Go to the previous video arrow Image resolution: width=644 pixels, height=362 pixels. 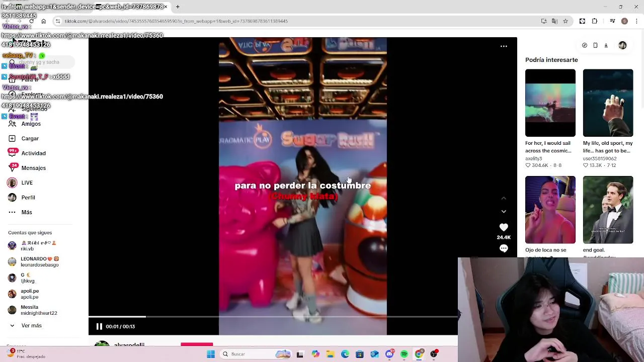tap(504, 198)
